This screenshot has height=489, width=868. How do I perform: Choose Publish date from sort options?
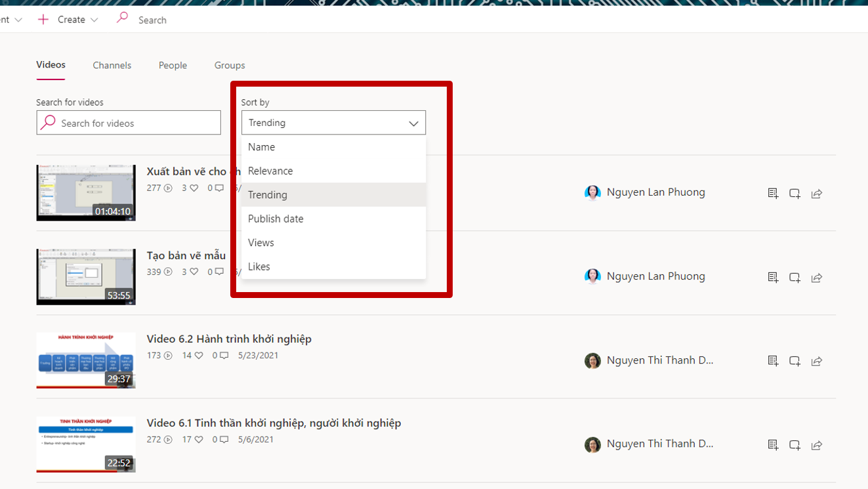pyautogui.click(x=276, y=219)
